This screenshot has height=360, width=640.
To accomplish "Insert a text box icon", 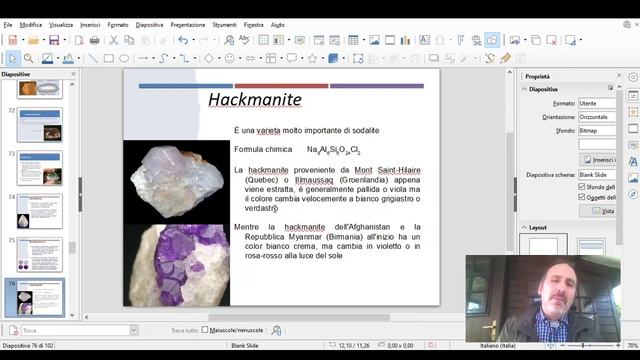I will pyautogui.click(x=424, y=40).
